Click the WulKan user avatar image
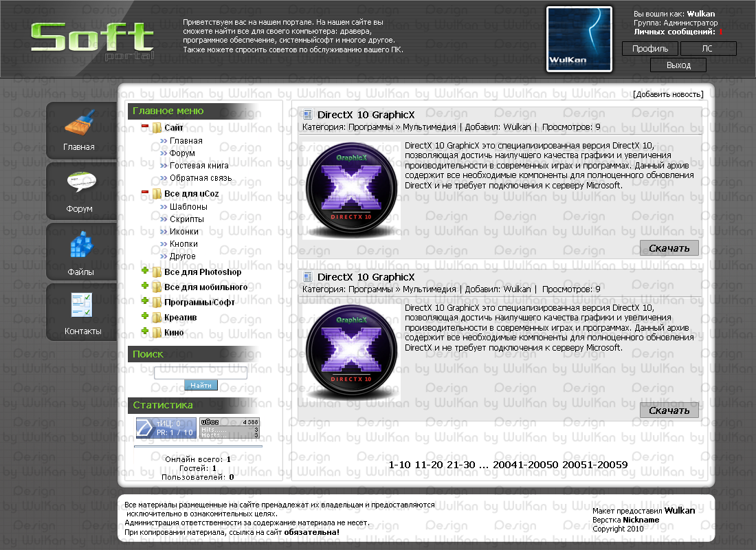The width and height of the screenshot is (756, 550). (579, 39)
